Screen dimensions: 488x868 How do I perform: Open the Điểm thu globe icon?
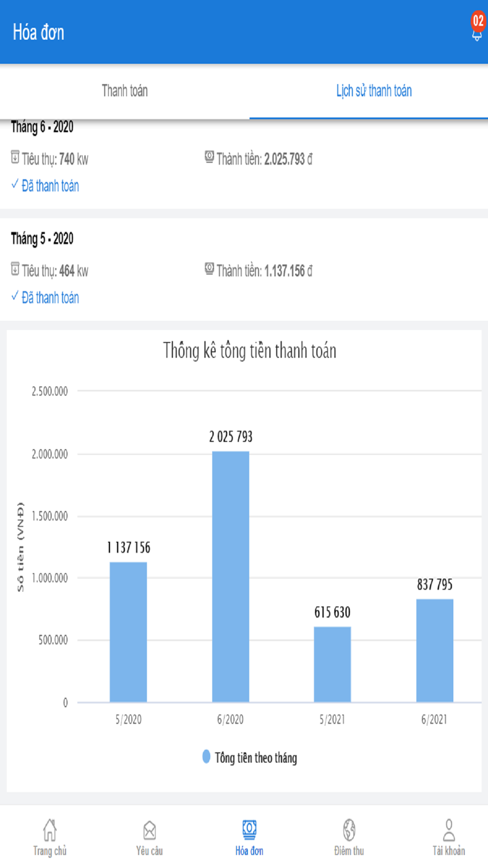pyautogui.click(x=349, y=830)
